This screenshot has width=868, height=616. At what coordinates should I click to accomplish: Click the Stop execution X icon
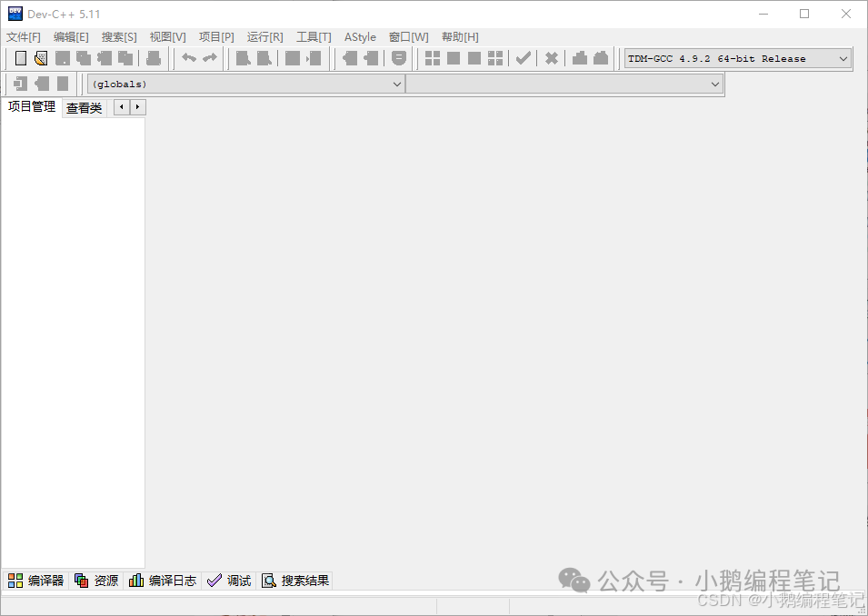(552, 58)
